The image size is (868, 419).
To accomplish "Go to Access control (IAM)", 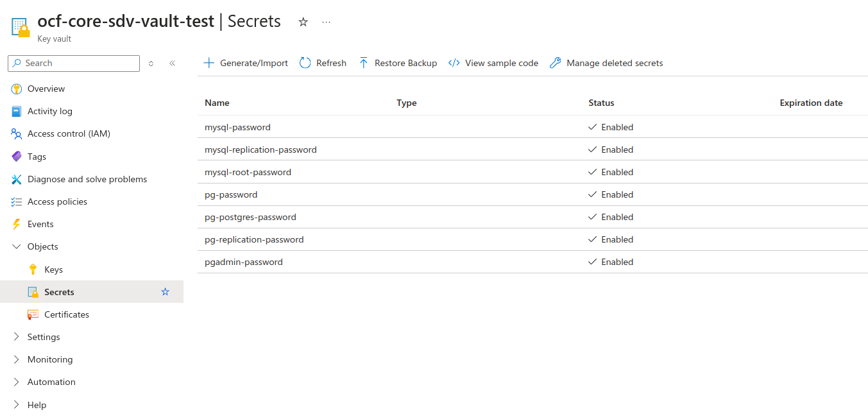I will (x=69, y=133).
